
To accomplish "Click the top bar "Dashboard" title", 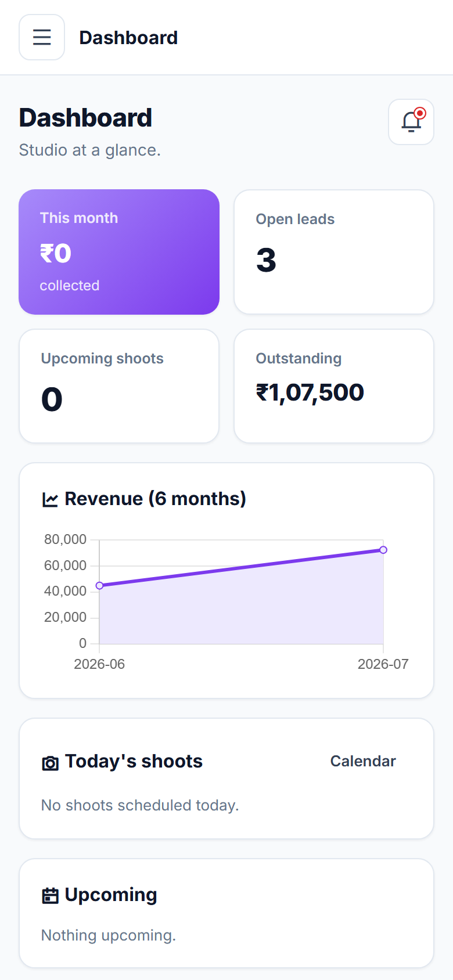I will pyautogui.click(x=128, y=38).
